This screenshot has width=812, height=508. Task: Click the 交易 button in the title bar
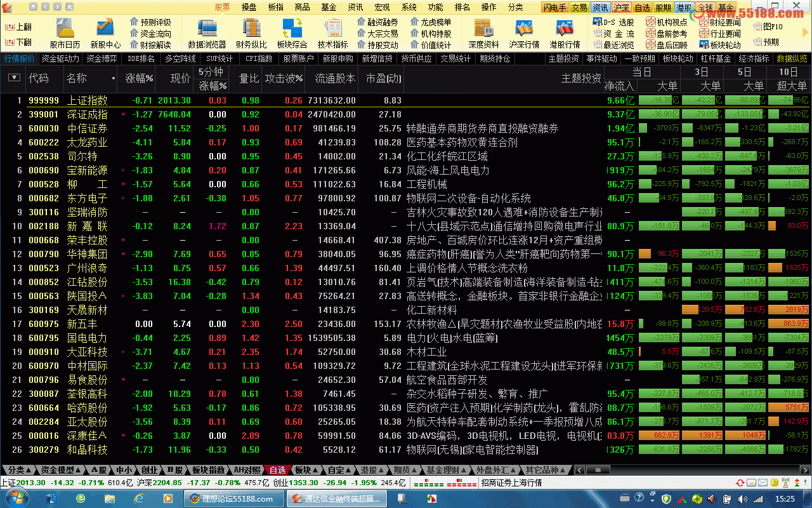pos(579,8)
